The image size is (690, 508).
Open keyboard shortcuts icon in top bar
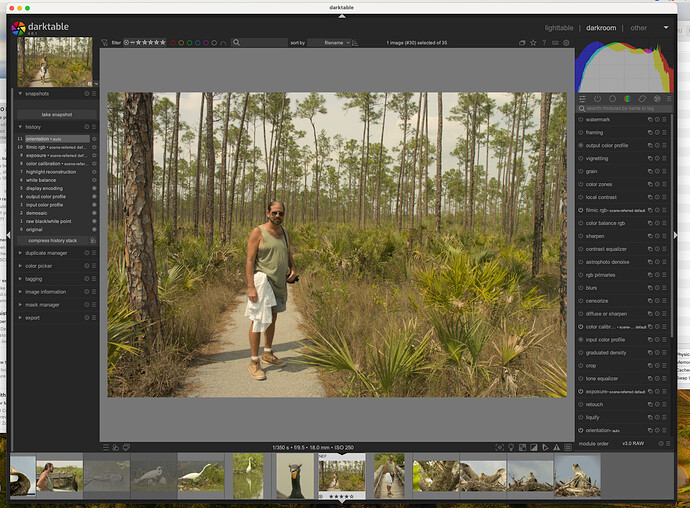(x=555, y=43)
